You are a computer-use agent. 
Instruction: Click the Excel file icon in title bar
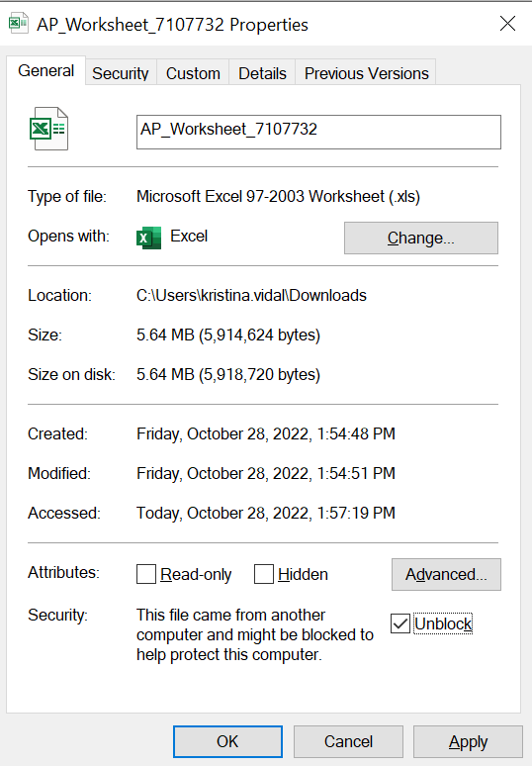pyautogui.click(x=18, y=24)
